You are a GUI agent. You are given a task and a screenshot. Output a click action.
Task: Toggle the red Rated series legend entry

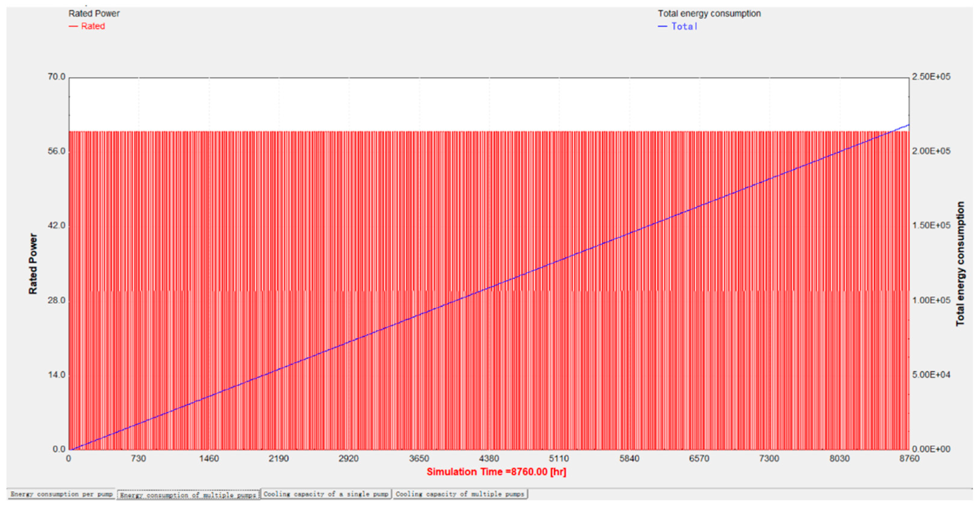click(93, 26)
